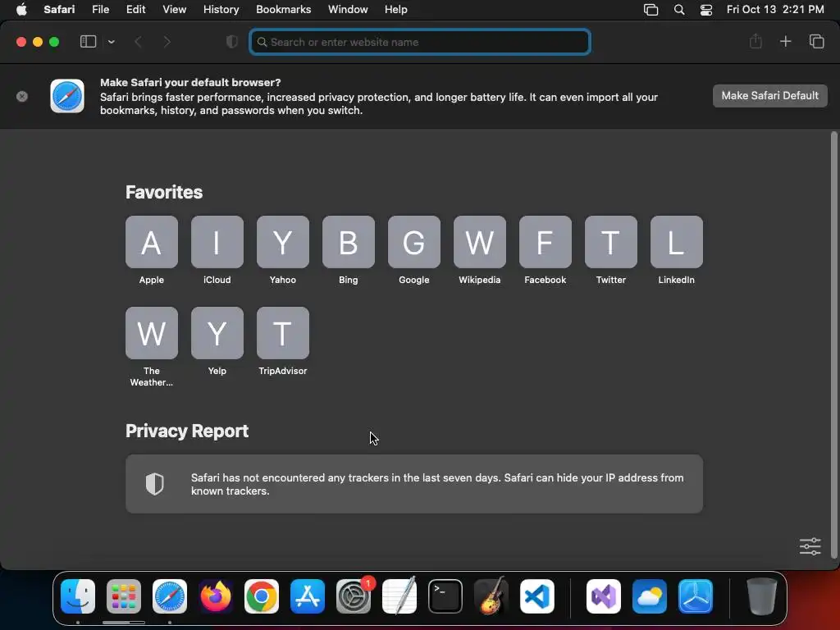The image size is (840, 630).
Task: Open System Settings from the Dock
Action: tap(354, 596)
